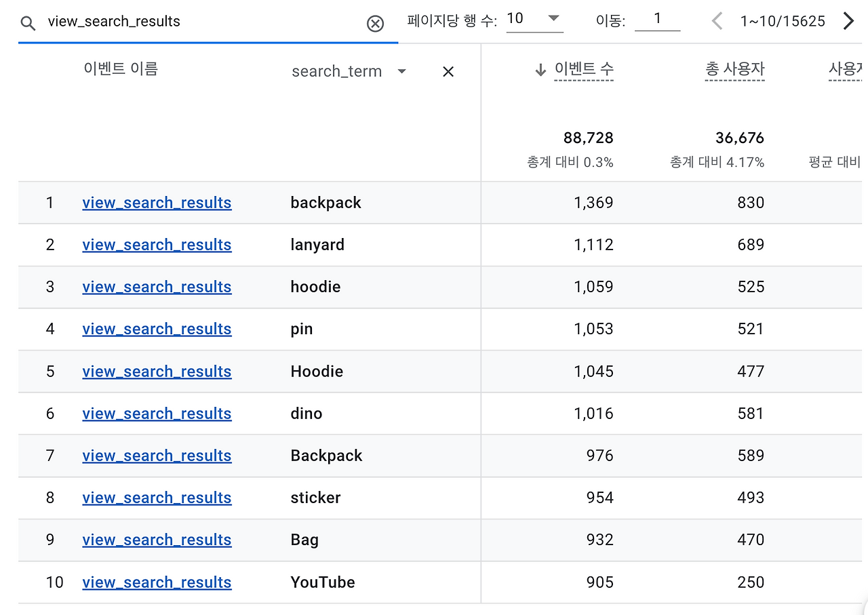The width and height of the screenshot is (868, 615).
Task: Click the 36,676 total users value
Action: pos(740,138)
